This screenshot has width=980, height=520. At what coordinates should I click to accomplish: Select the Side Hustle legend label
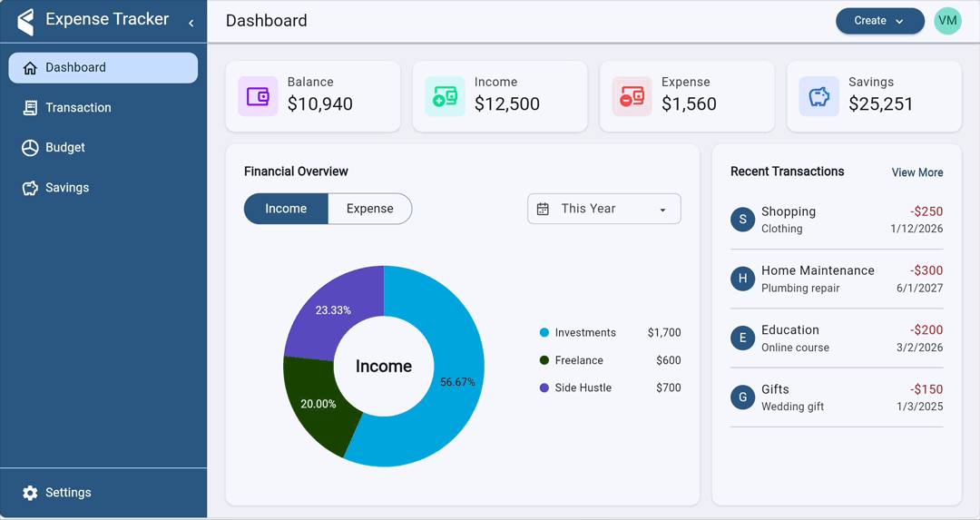[583, 388]
